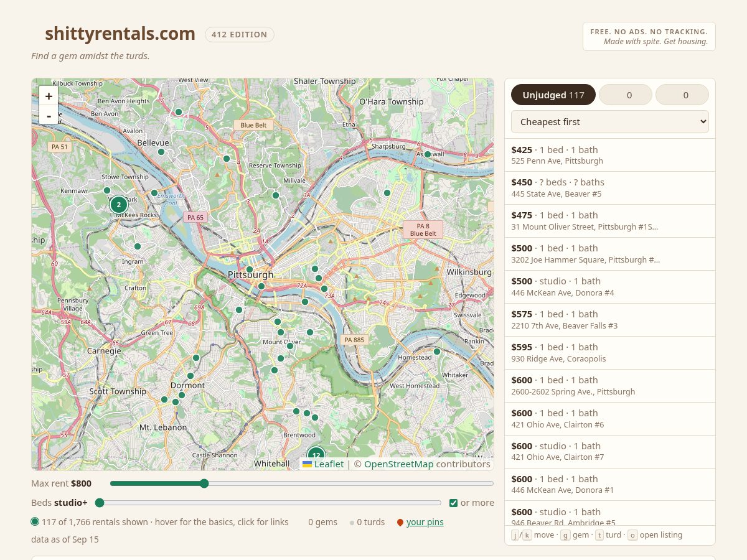Select the rental marker beside Aspinwall label
This screenshot has height=560, width=747.
(428, 154)
